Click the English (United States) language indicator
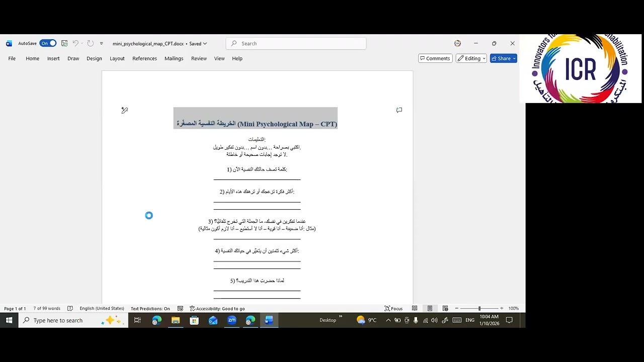644x362 pixels. (102, 308)
